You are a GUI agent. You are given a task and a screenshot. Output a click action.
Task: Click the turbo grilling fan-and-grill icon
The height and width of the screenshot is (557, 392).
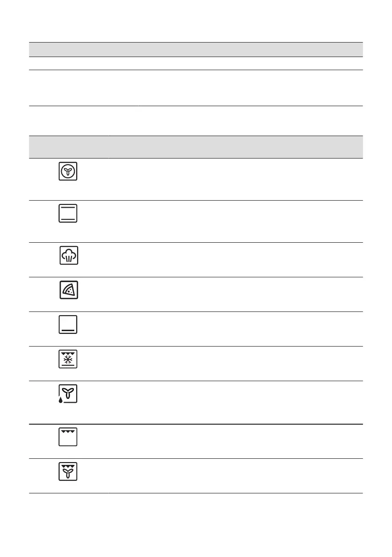click(69, 471)
